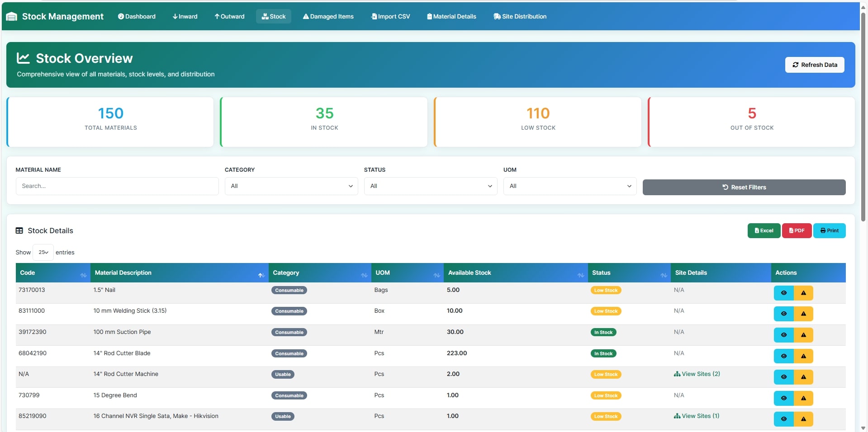The width and height of the screenshot is (868, 432).
Task: Click the Stock Management warehouse logo icon
Action: pos(12,17)
